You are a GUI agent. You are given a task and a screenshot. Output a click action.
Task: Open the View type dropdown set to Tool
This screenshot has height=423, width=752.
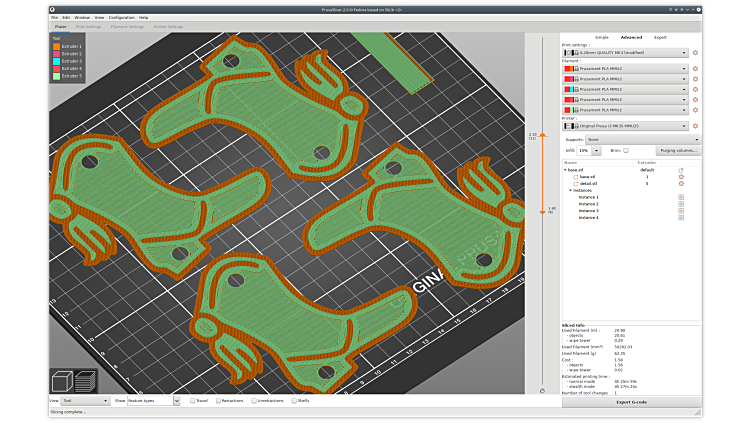click(86, 400)
